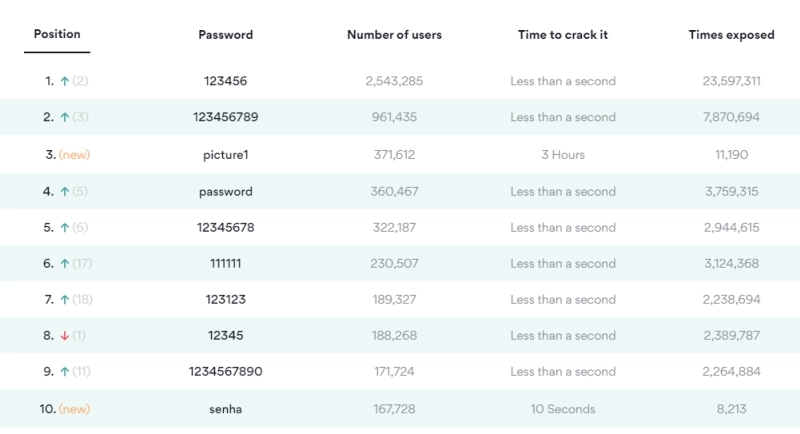Click the 23,597,311 times exposed value

(731, 81)
